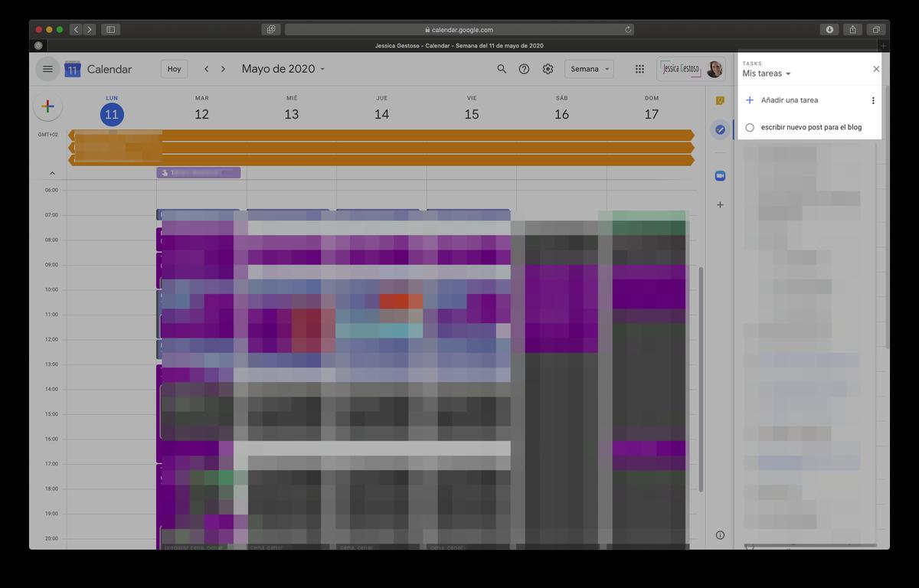Screen dimensions: 919x588
Task: Go to the next week arrow
Action: click(223, 69)
